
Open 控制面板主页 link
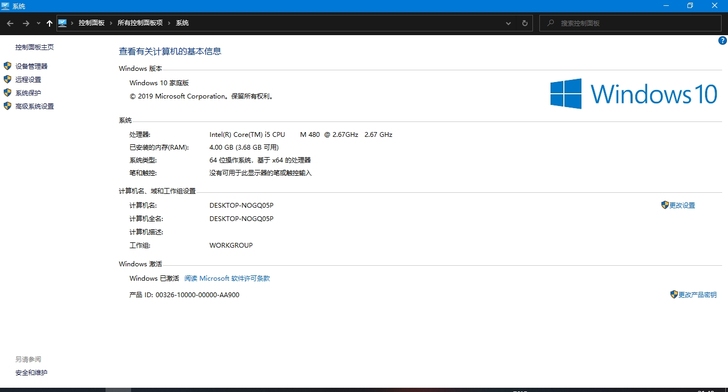pos(34,47)
